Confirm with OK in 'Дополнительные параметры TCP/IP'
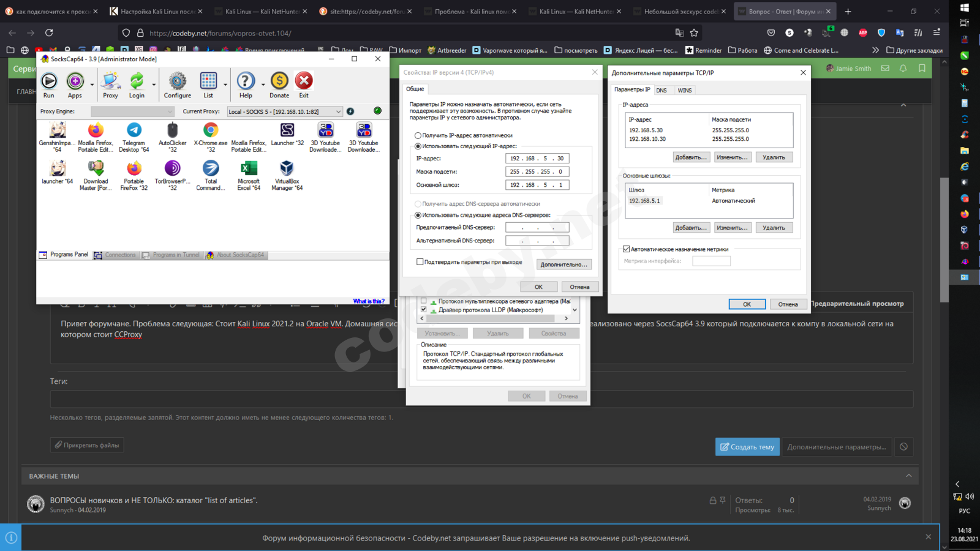The height and width of the screenshot is (551, 980). click(747, 304)
